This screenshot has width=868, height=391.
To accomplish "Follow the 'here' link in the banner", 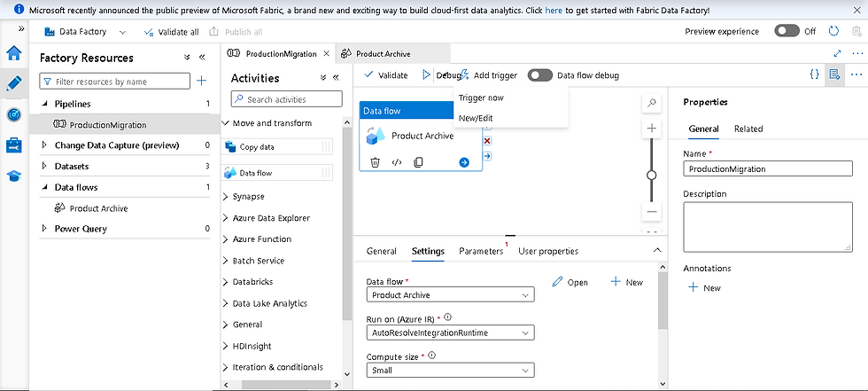I will [x=554, y=9].
